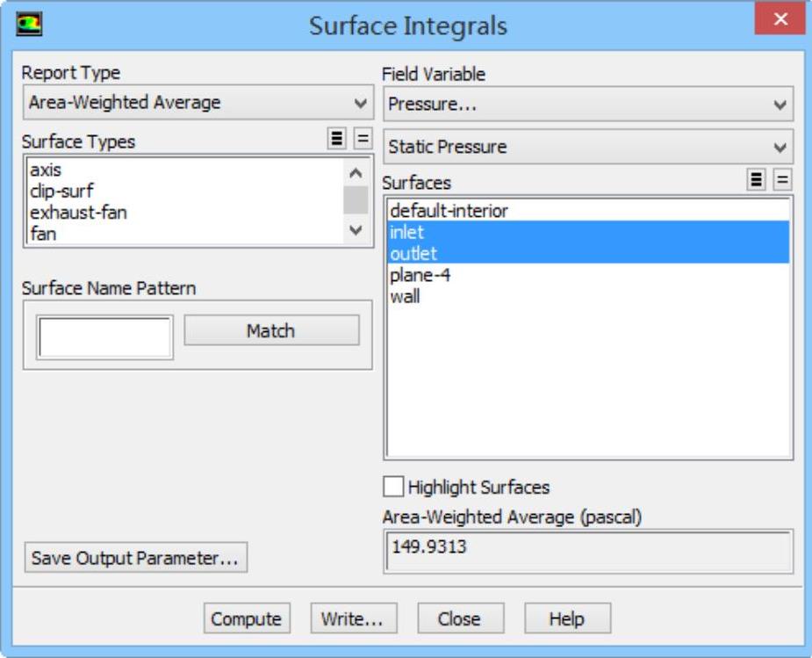The height and width of the screenshot is (658, 812).
Task: Deselect all surface types icon button
Action: 363,140
